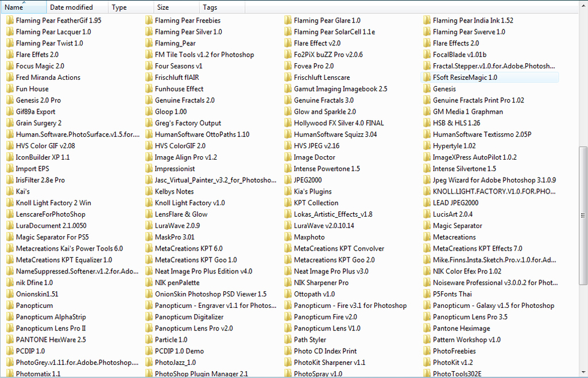
Task: Select the FSoft ResizeMagic 1.0 folder icon
Action: click(427, 78)
